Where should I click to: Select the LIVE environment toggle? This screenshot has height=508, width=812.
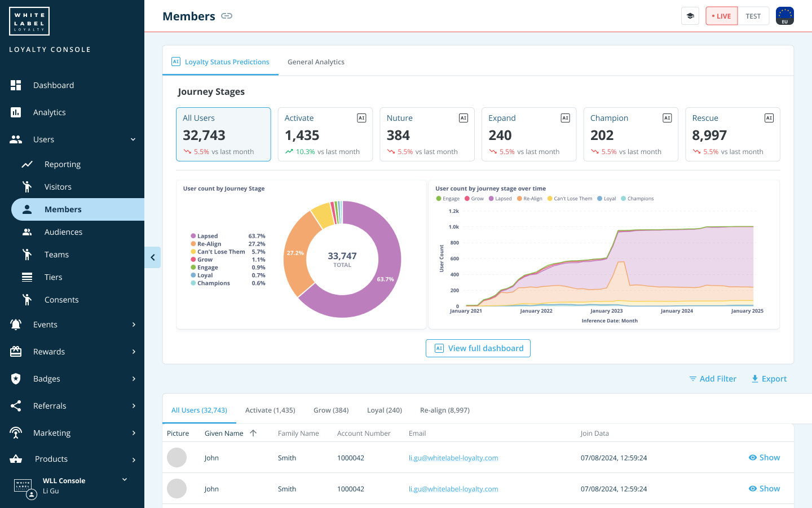pyautogui.click(x=721, y=16)
